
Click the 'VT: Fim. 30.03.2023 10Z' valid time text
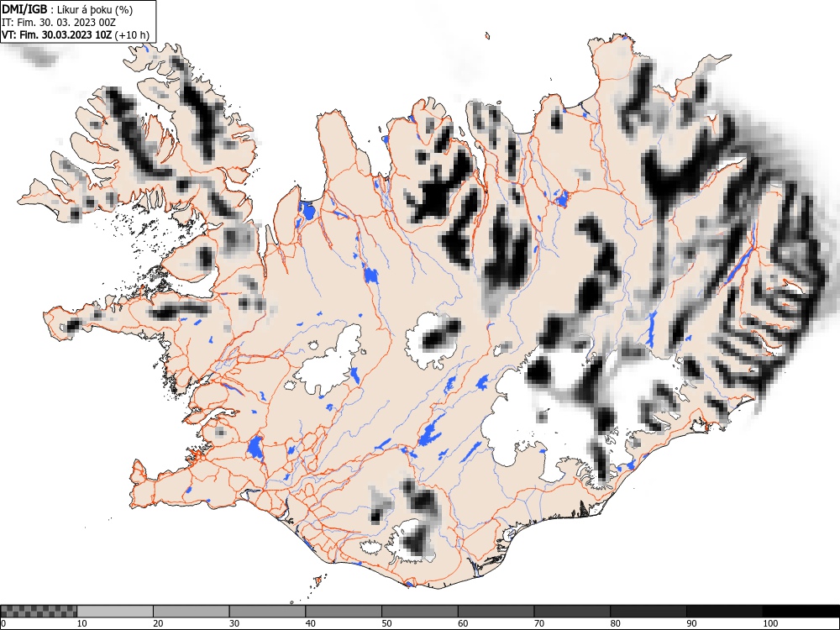coord(57,34)
